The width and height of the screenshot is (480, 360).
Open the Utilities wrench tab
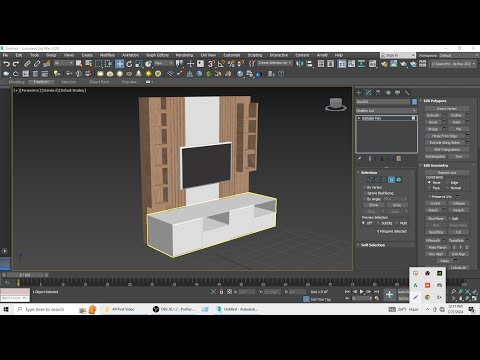(x=407, y=93)
